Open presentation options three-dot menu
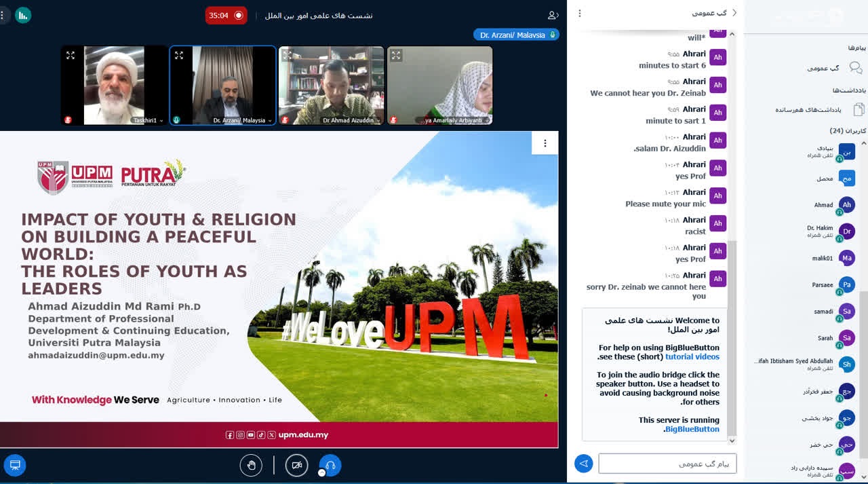Screen dimensions: 868x484 tap(545, 143)
